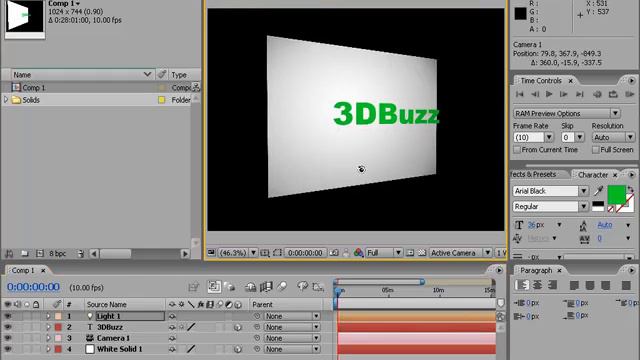640x360 pixels.
Task: Pick font color with the eyedropper icon
Action: click(x=598, y=191)
